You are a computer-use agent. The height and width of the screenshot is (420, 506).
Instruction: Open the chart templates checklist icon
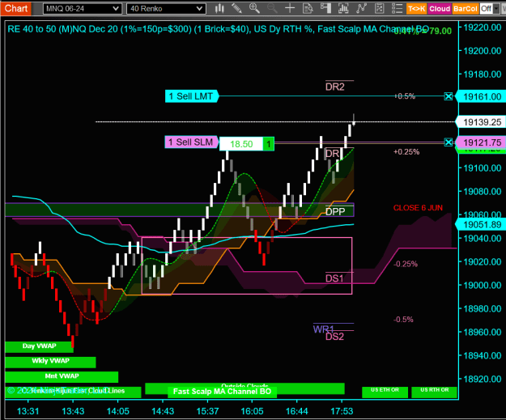pyautogui.click(x=379, y=8)
